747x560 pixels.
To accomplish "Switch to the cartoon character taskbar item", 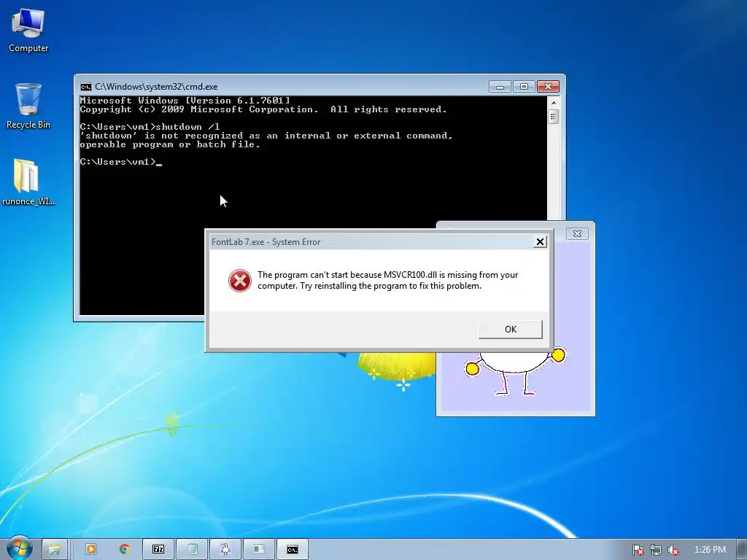I will (225, 549).
